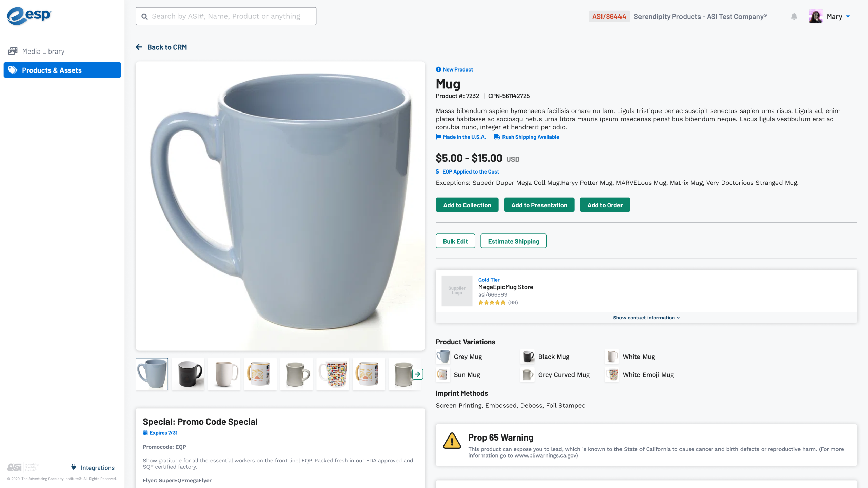Click the Integrations plug icon
Image resolution: width=868 pixels, height=488 pixels.
coord(74,467)
